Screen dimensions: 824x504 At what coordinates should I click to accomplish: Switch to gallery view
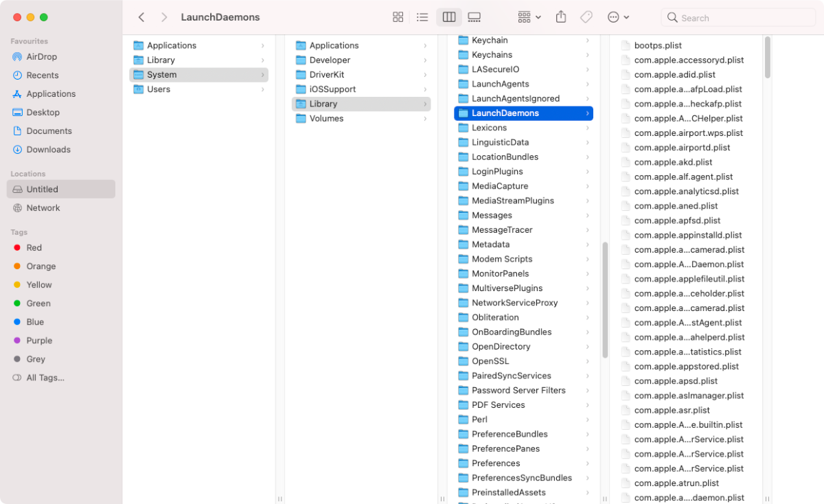point(474,16)
